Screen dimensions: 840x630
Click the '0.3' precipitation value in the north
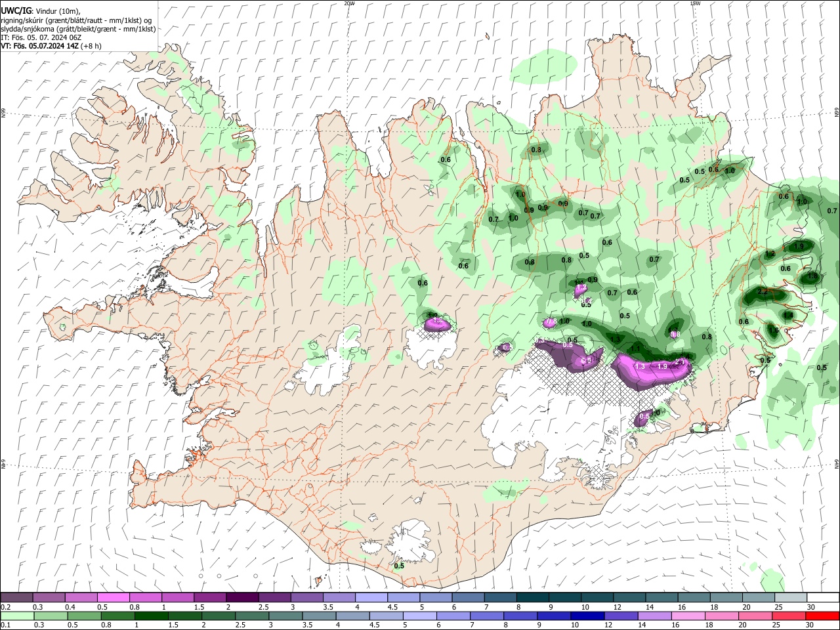(536, 150)
